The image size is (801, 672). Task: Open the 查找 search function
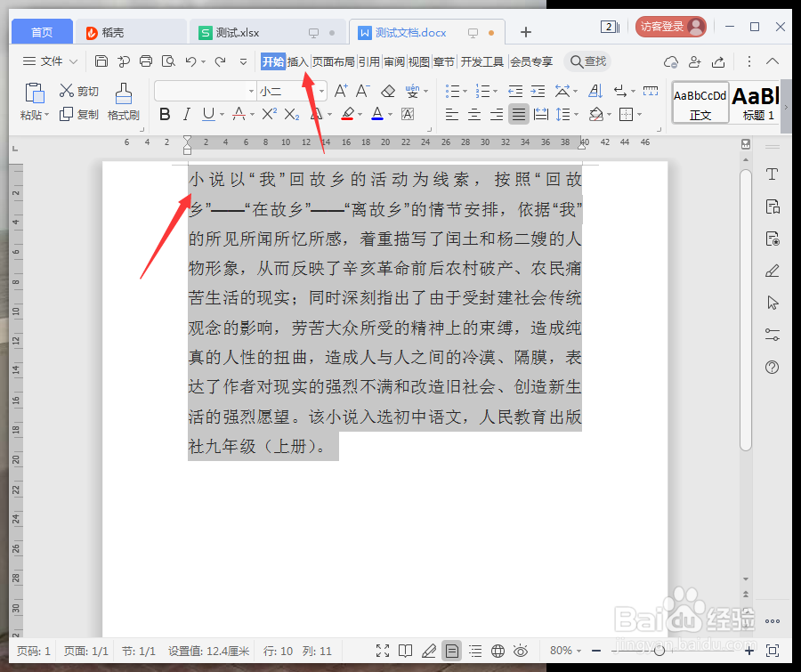tap(587, 61)
